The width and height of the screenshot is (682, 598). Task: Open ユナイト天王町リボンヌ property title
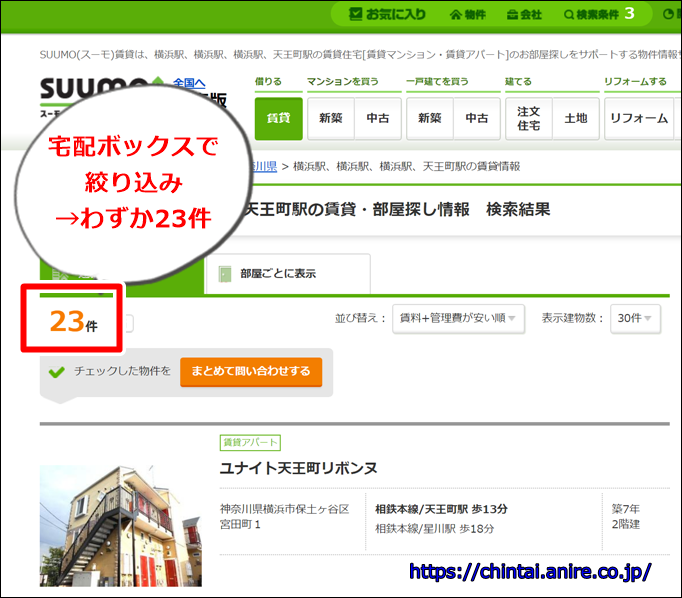pyautogui.click(x=298, y=468)
